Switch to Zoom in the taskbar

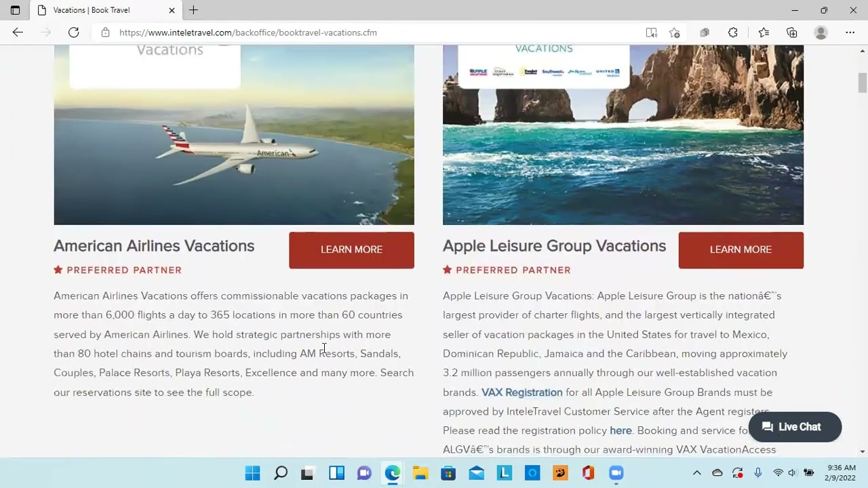pyautogui.click(x=616, y=473)
